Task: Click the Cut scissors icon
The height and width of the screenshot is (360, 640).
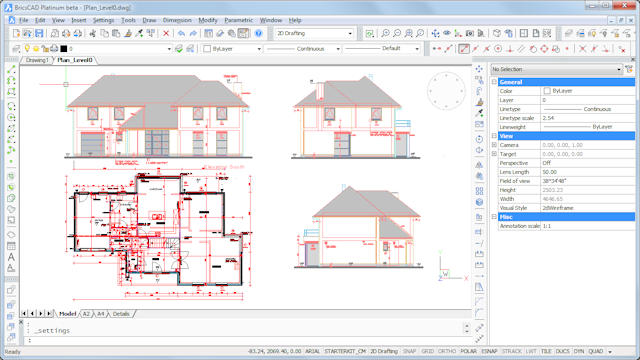Action: pos(93,33)
